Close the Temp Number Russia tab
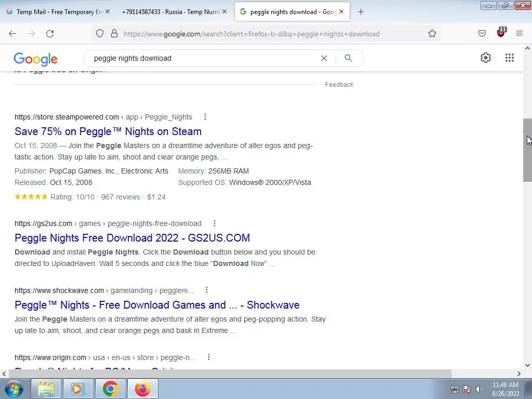The height and width of the screenshot is (399, 532). pyautogui.click(x=224, y=11)
